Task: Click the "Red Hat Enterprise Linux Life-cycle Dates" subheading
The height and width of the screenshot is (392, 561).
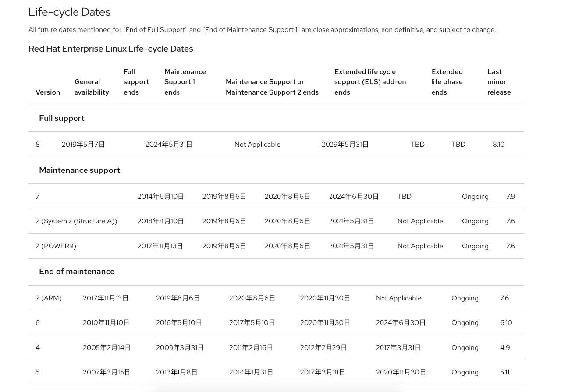Action: pos(110,49)
